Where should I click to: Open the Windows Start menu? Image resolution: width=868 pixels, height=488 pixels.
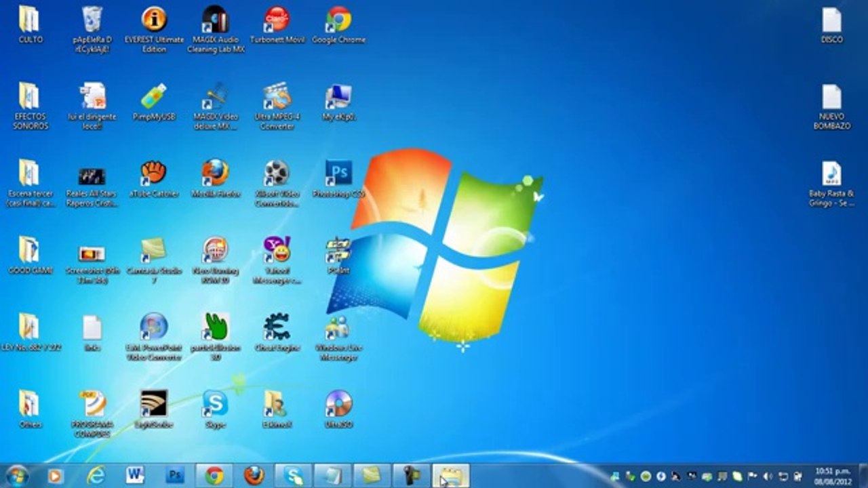click(x=16, y=476)
